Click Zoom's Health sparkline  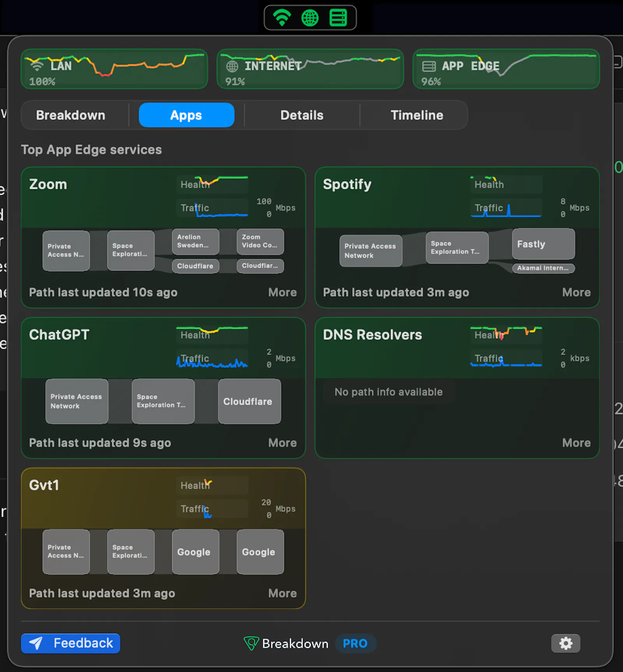[212, 184]
